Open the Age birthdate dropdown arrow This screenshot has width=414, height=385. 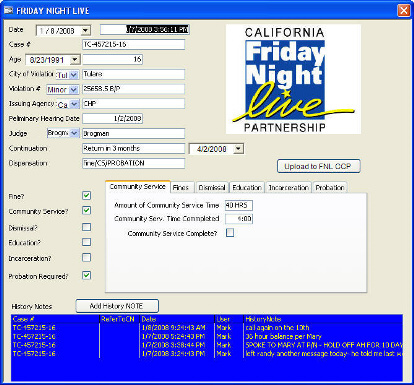point(75,60)
